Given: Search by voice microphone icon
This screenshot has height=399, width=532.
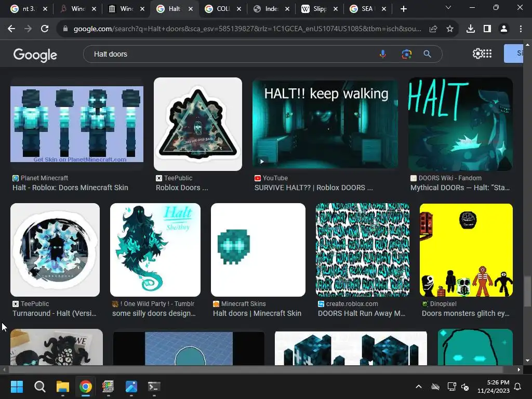Looking at the screenshot, I should point(383,54).
